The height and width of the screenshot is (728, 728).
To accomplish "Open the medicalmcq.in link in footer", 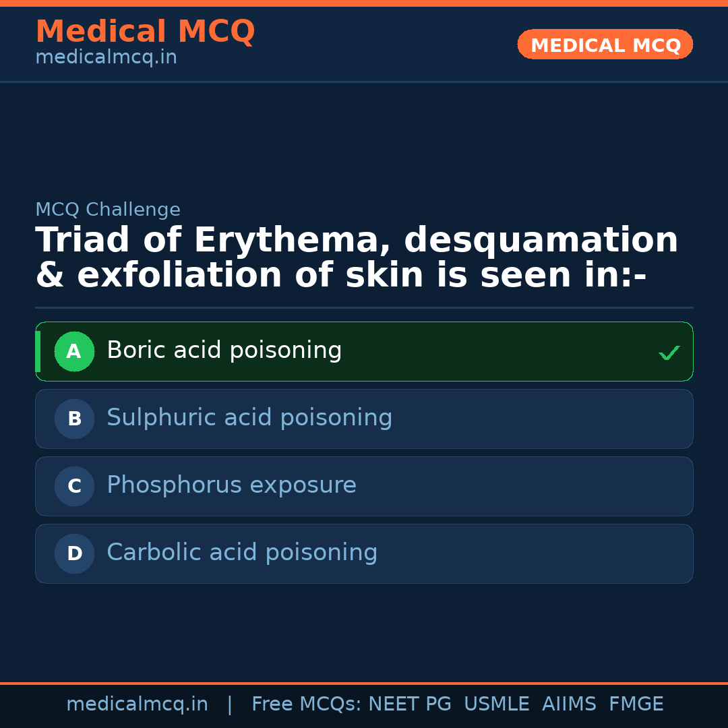I will [x=137, y=704].
